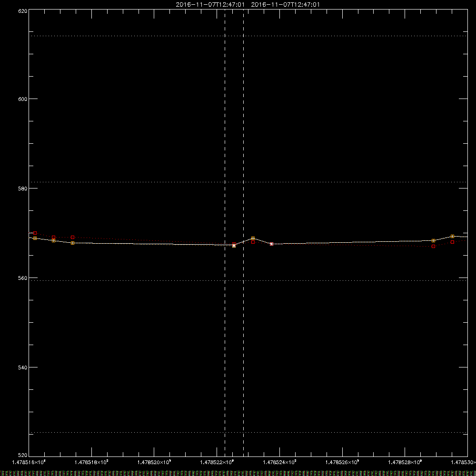Click the 1.478518×10⁹ x-axis label
Image resolution: width=476 pixels, height=476 pixels.
point(91,462)
